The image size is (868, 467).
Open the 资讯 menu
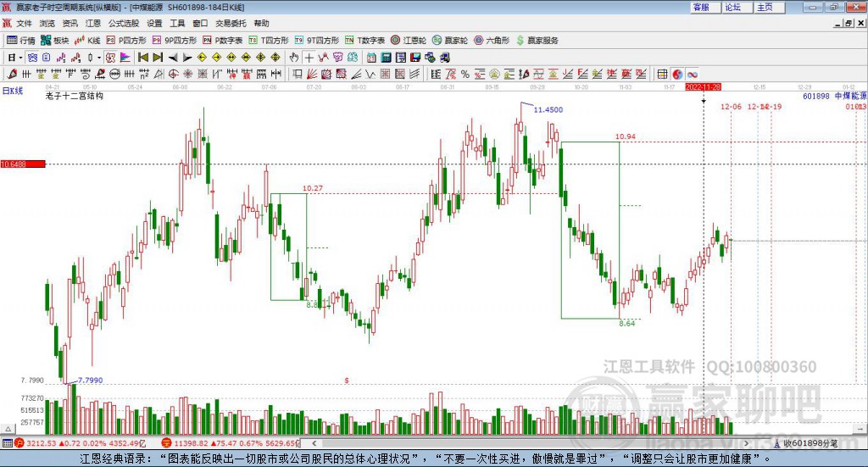[x=70, y=23]
